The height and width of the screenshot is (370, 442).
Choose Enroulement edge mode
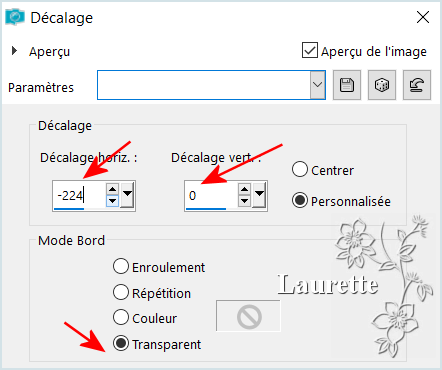(121, 267)
